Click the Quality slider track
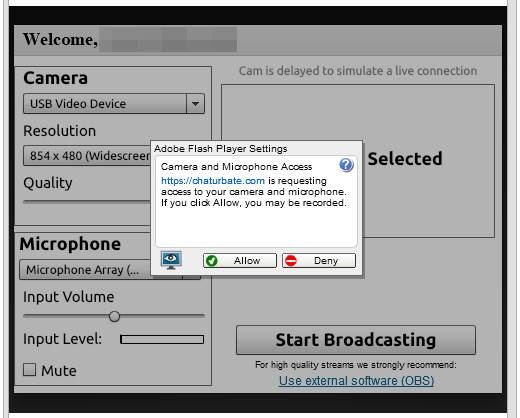 [x=87, y=201]
